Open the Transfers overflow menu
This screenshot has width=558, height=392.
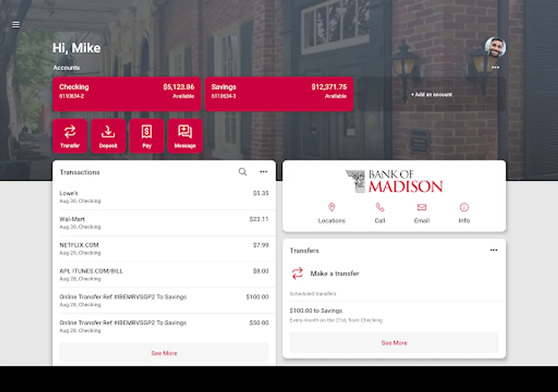click(x=493, y=250)
